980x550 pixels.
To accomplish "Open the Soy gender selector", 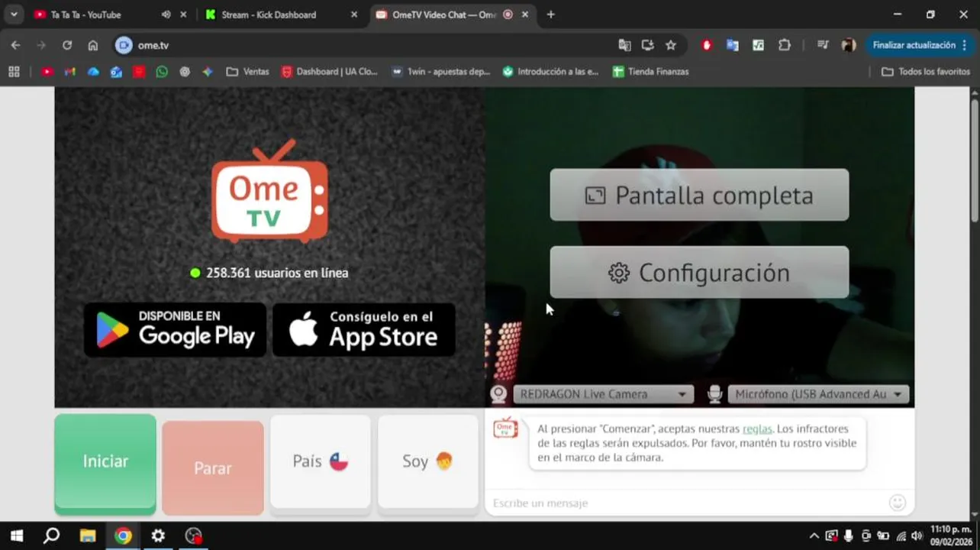I will [428, 461].
